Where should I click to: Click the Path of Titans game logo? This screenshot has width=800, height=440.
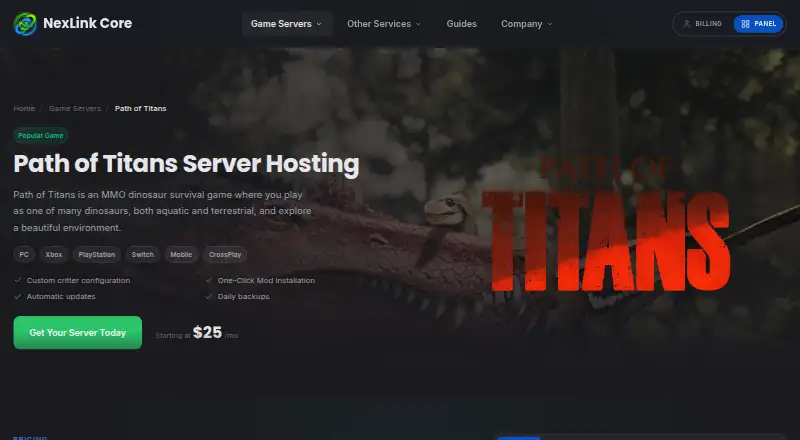click(606, 226)
